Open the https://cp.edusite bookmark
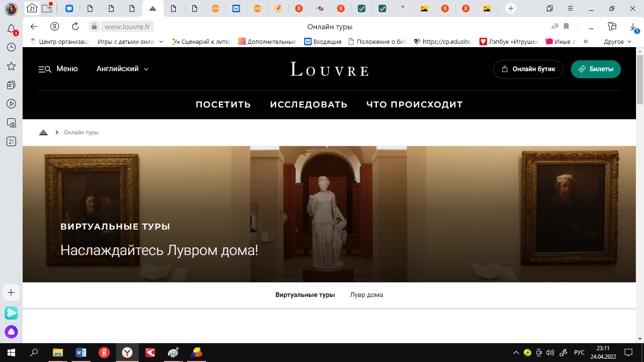 [444, 41]
